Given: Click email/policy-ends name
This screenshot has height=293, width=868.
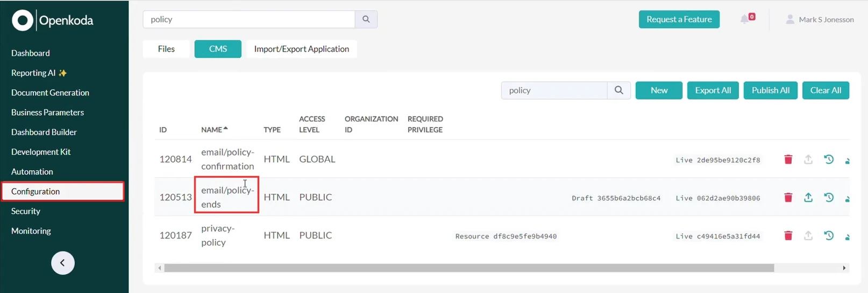Looking at the screenshot, I should [227, 198].
